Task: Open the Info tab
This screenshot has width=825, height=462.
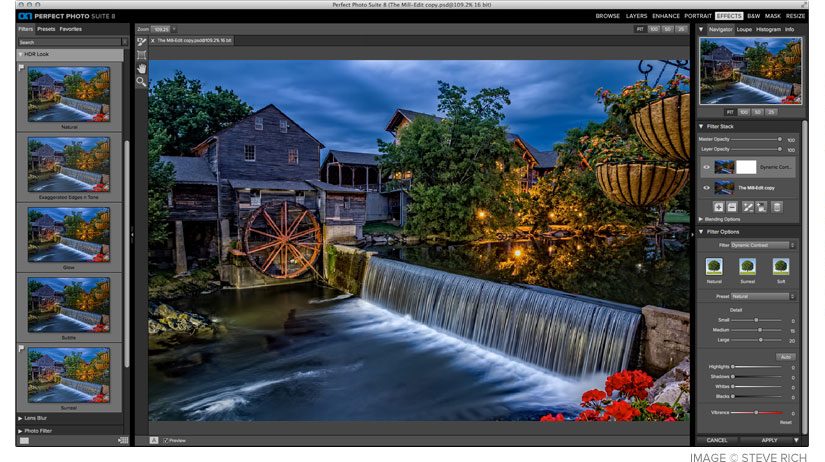Action: (x=790, y=29)
